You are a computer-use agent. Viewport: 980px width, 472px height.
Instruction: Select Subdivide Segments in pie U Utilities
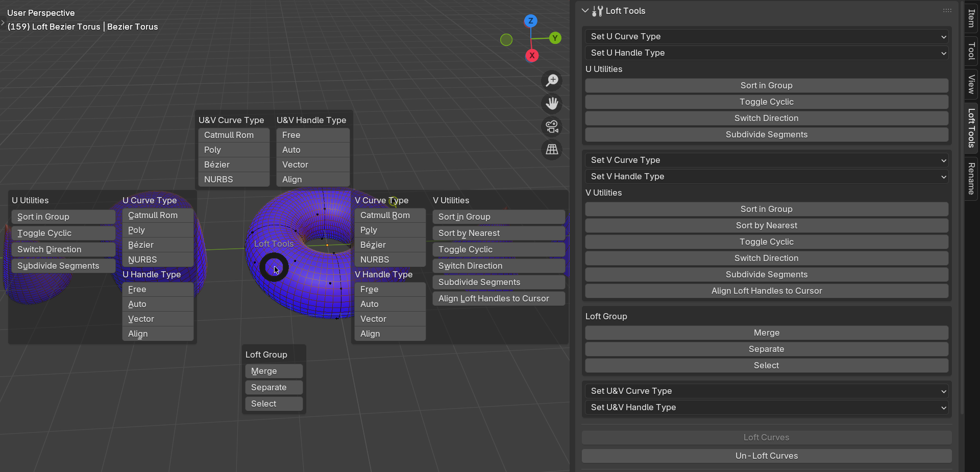coord(63,266)
